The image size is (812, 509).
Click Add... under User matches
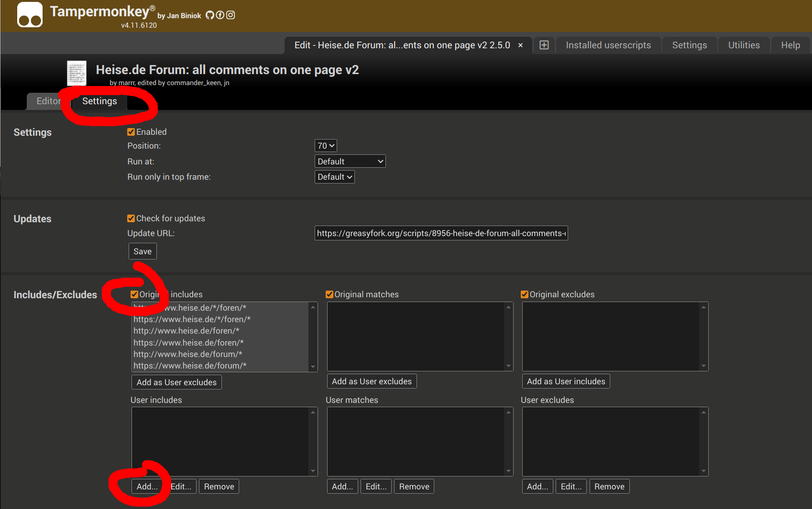click(342, 486)
